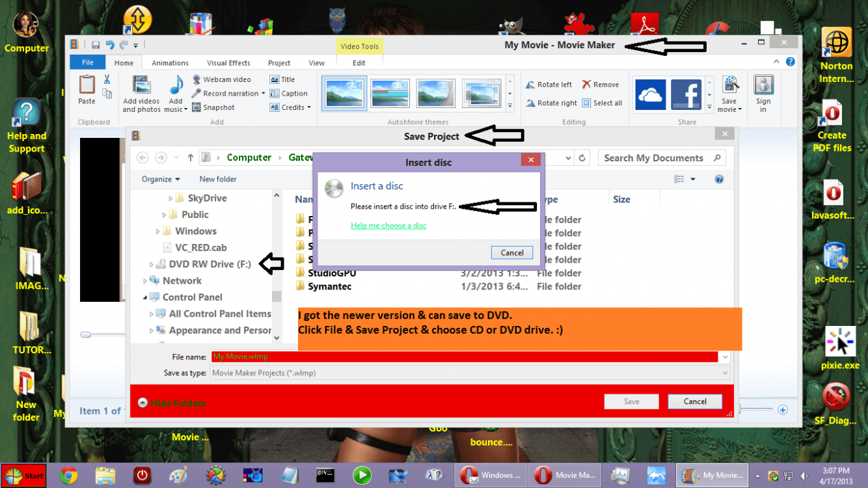
Task: Click Webcam video in the ribbon
Action: coord(221,79)
